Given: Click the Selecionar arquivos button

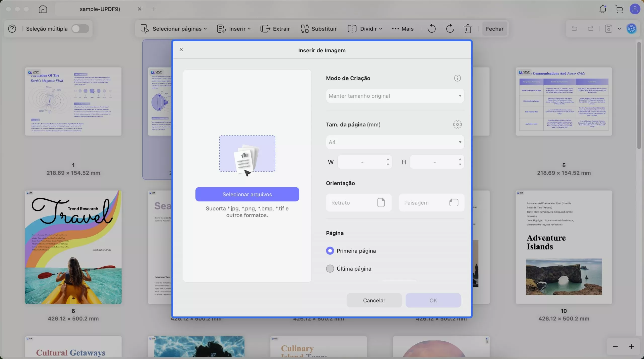Looking at the screenshot, I should [247, 194].
